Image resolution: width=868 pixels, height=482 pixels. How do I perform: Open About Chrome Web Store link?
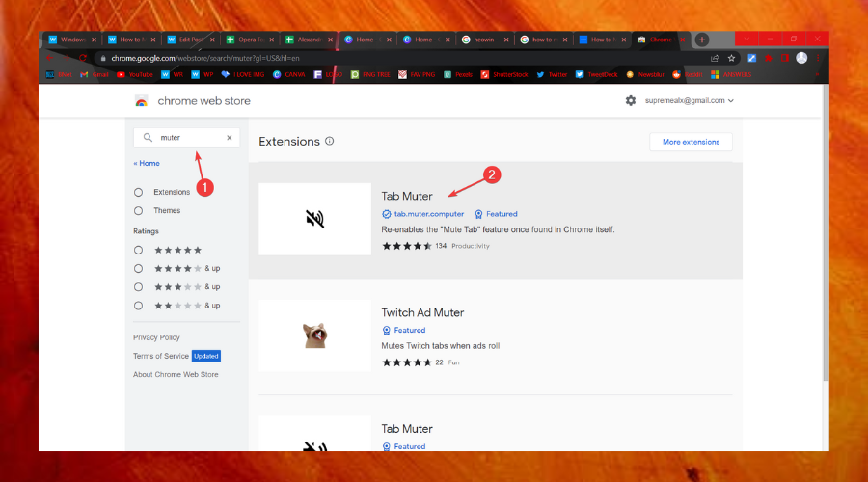(176, 375)
